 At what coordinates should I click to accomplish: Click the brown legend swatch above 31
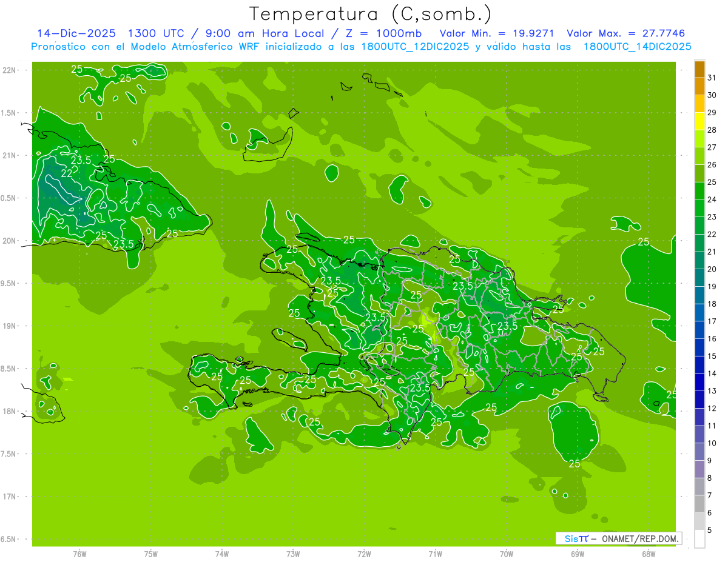(699, 69)
